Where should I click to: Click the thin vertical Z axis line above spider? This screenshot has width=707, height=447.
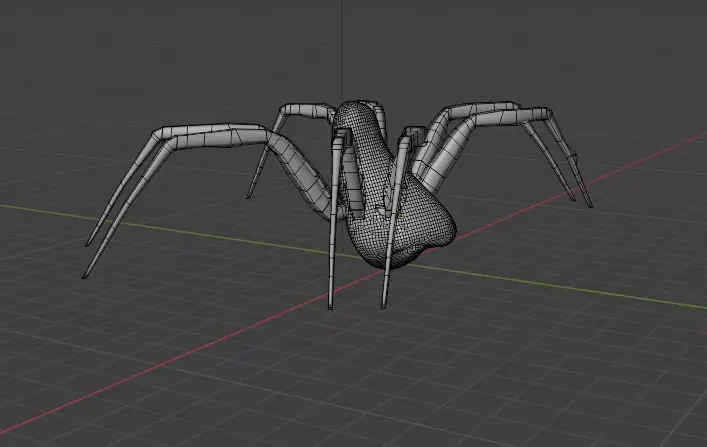click(x=342, y=50)
